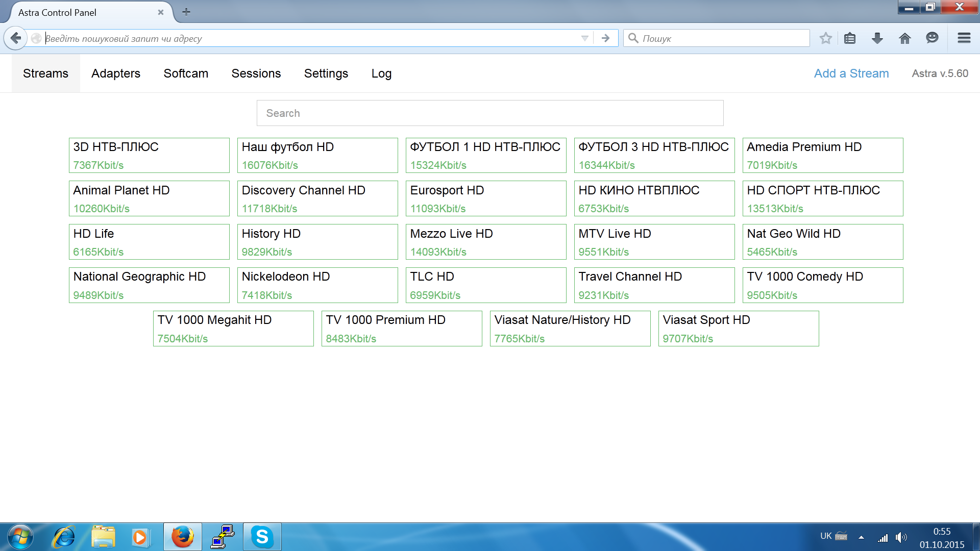Image resolution: width=980 pixels, height=551 pixels.
Task: Open the Downloads arrow icon
Action: point(877,38)
